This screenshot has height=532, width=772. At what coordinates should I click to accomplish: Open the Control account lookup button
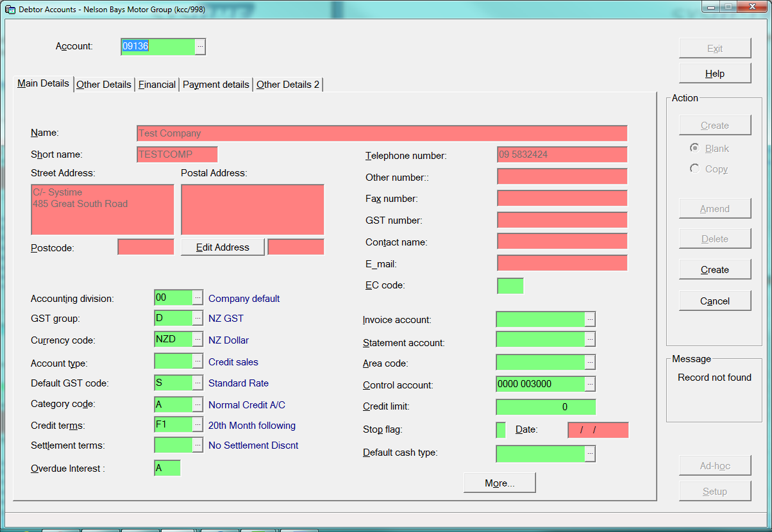(x=590, y=384)
